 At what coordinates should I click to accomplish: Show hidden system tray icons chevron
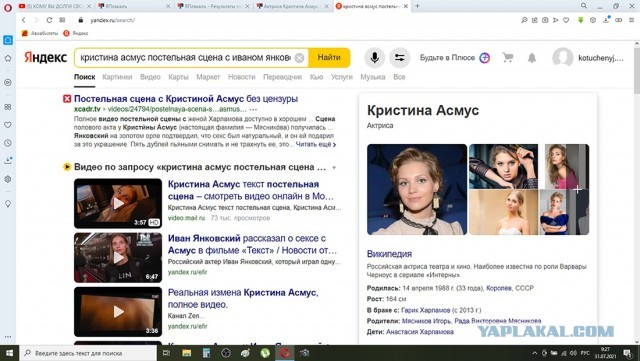pos(534,353)
